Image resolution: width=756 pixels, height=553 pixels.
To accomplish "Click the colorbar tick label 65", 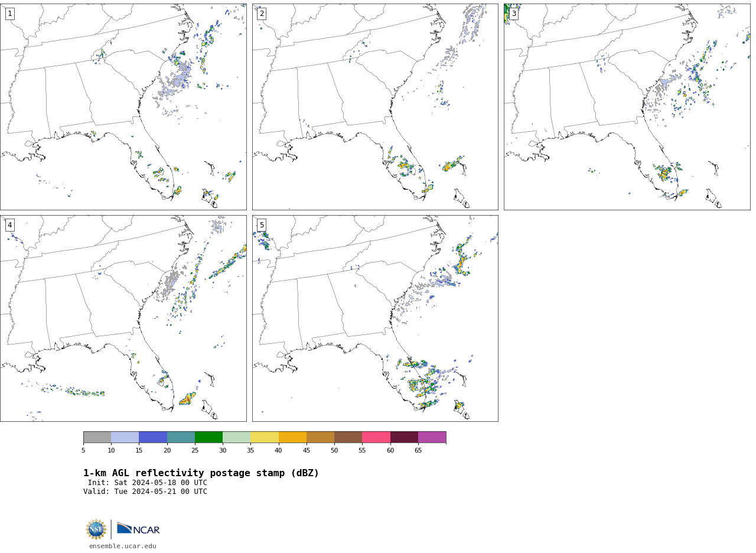I will [418, 451].
